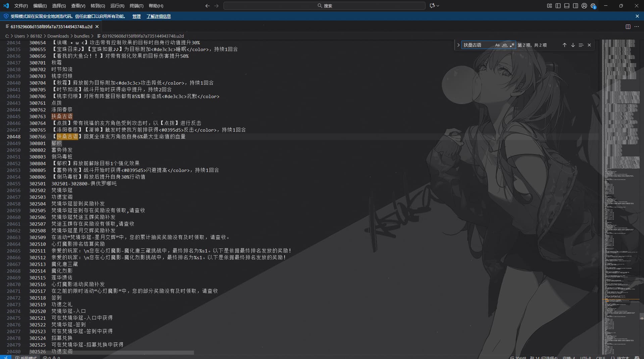Click the 了解详细信息 link in banner
Viewport: 644px width, 359px height.
(x=158, y=16)
